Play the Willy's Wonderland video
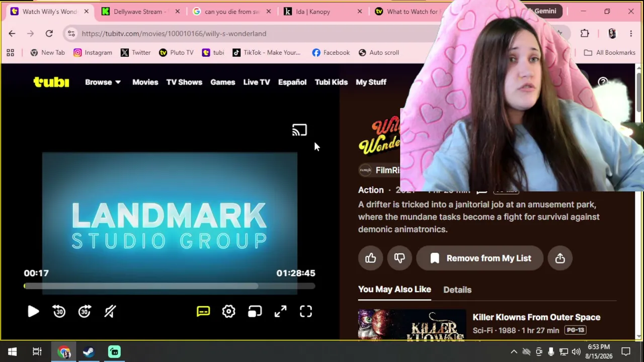The height and width of the screenshot is (362, 644). [33, 312]
